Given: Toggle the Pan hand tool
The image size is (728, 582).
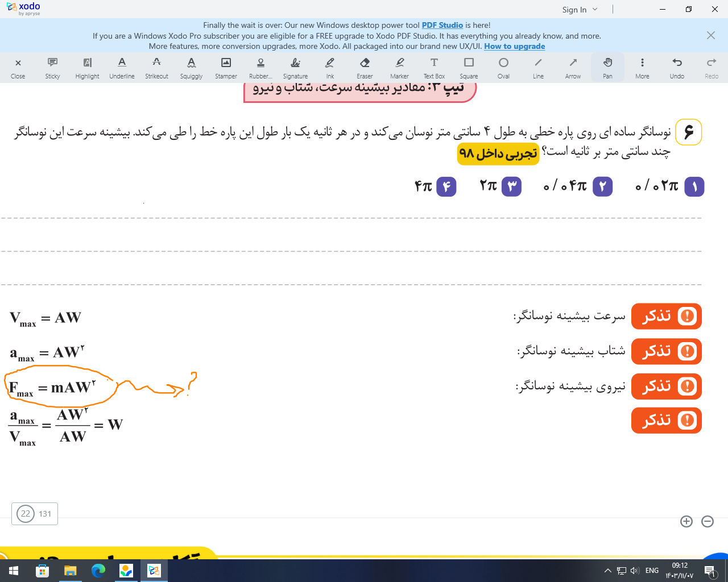Looking at the screenshot, I should point(607,67).
